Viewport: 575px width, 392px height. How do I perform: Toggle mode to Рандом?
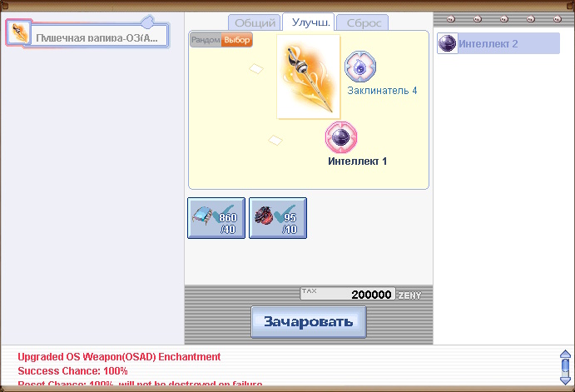click(x=206, y=40)
